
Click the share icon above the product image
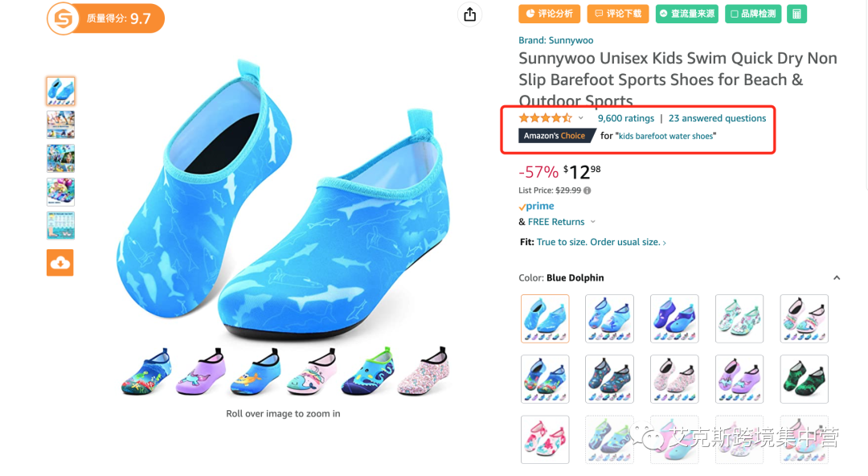pyautogui.click(x=470, y=14)
